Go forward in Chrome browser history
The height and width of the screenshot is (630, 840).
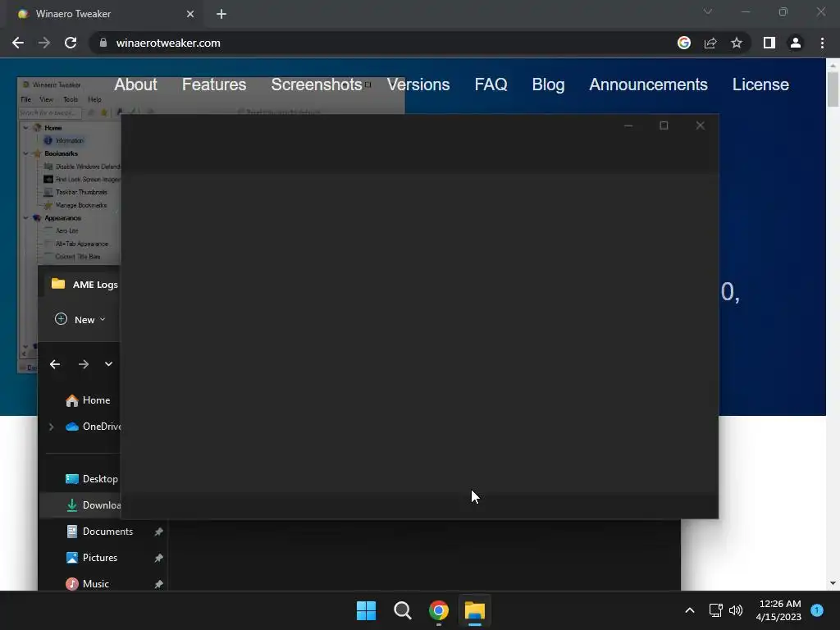(44, 43)
